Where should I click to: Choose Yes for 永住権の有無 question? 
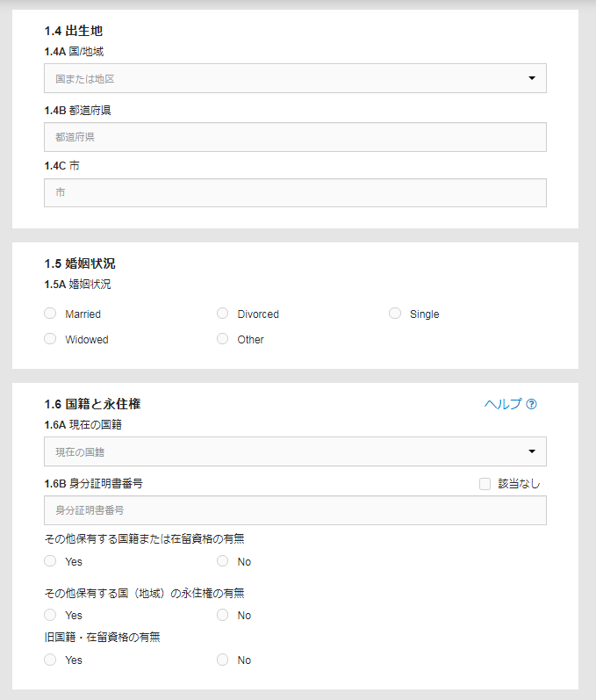click(51, 615)
